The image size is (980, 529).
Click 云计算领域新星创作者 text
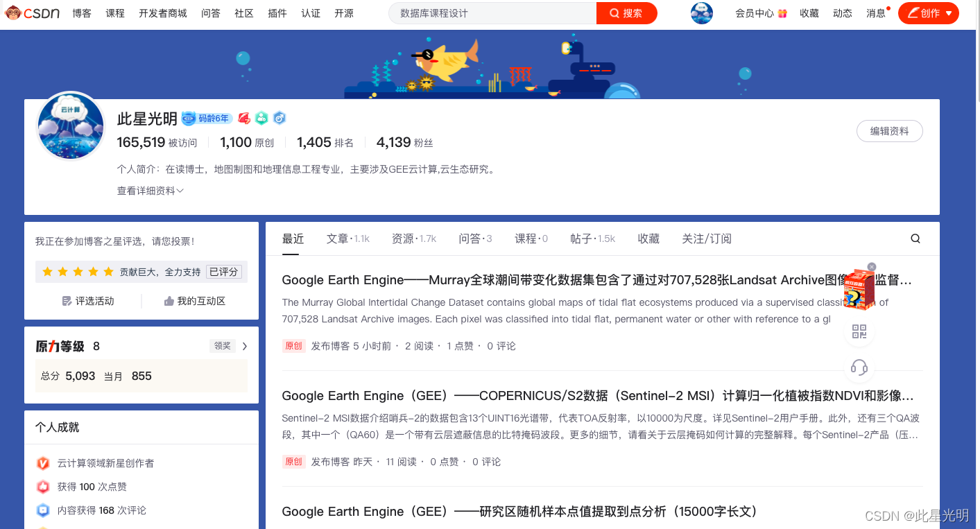[x=105, y=463]
